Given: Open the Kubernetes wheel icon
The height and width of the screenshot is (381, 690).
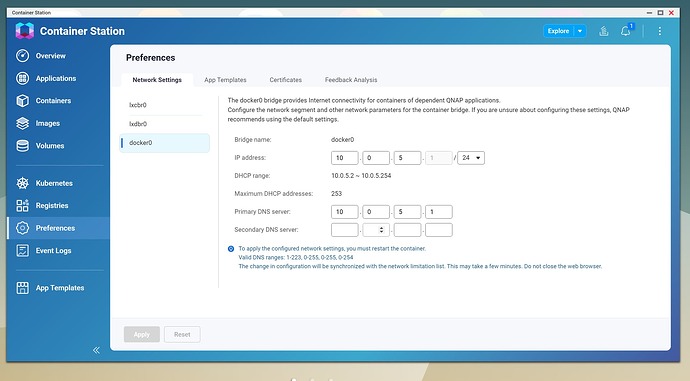Looking at the screenshot, I should [22, 183].
